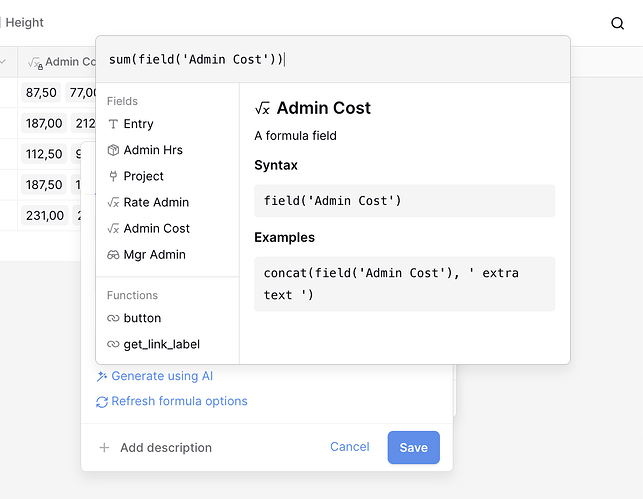Click the Mgr Admin lookup icon
This screenshot has height=499, width=643.
pyautogui.click(x=113, y=255)
